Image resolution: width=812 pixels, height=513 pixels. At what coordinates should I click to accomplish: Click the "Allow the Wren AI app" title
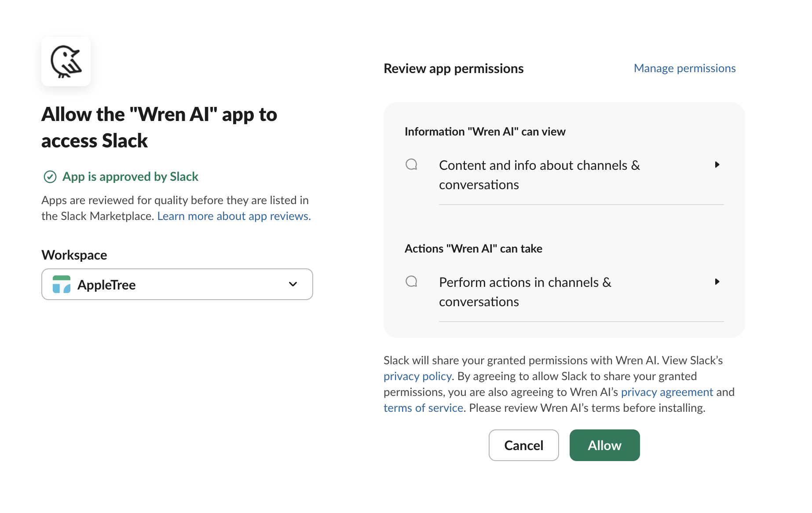[x=159, y=128]
